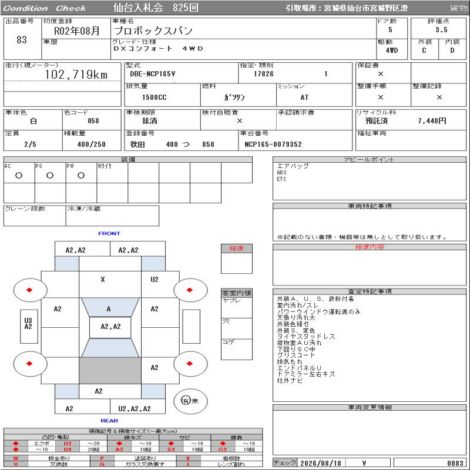Image resolution: width=470 pixels, height=470 pixels.
Task: Open the red repair history box header
Action: [237, 248]
